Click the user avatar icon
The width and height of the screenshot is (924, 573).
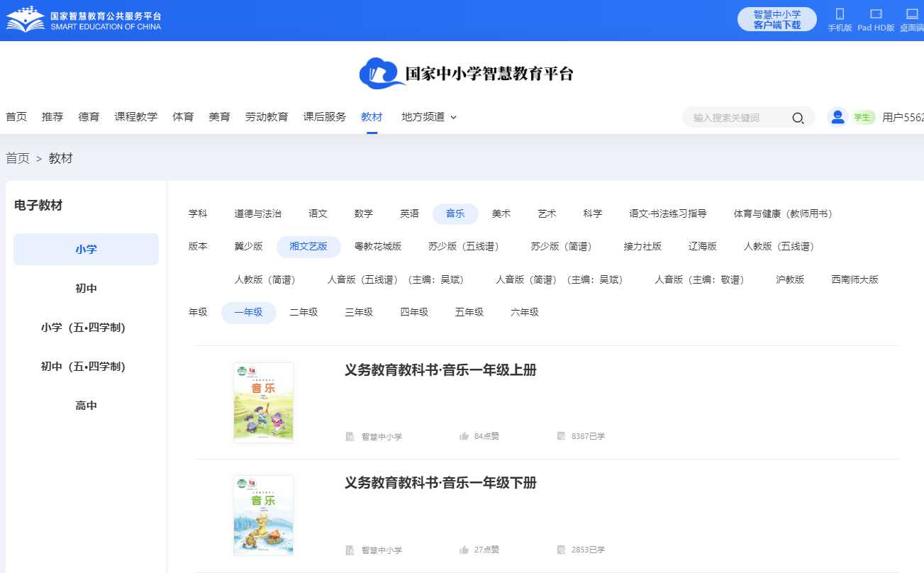point(837,117)
